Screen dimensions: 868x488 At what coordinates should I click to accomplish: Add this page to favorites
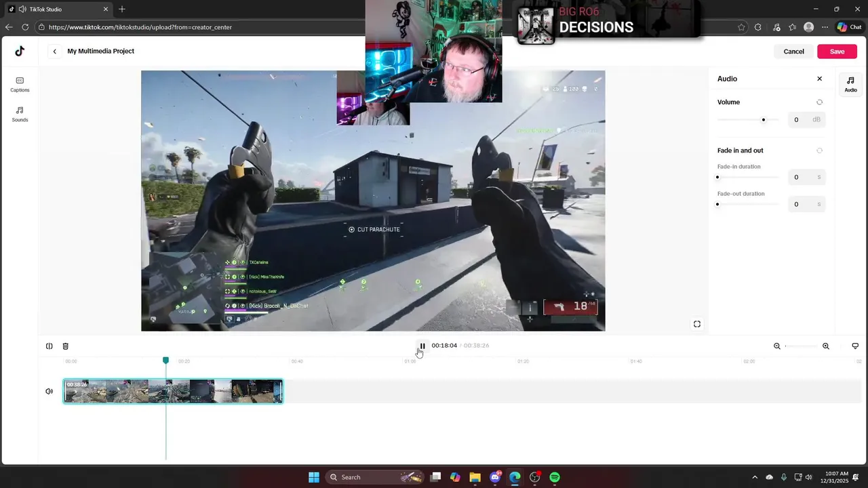click(x=741, y=27)
